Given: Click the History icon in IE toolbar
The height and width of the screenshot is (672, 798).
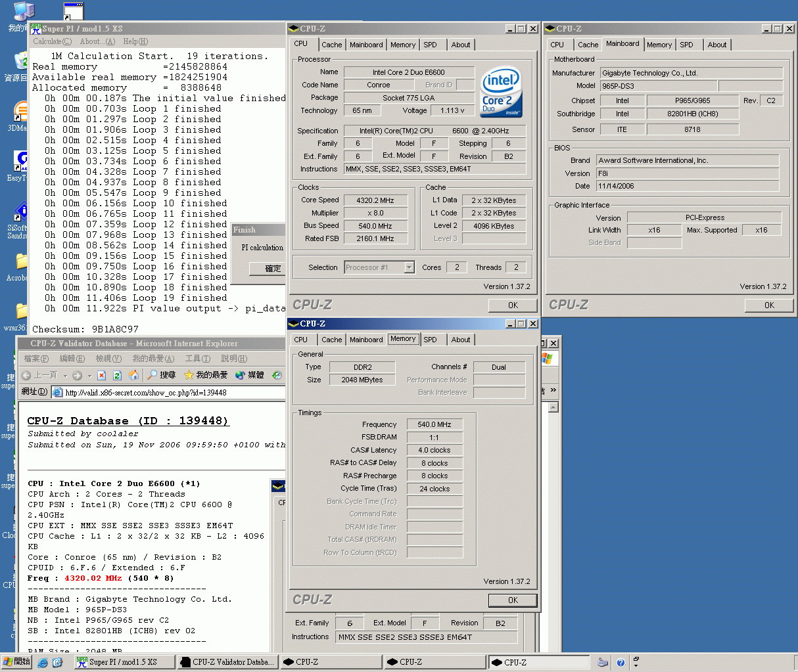Looking at the screenshot, I should click(277, 375).
